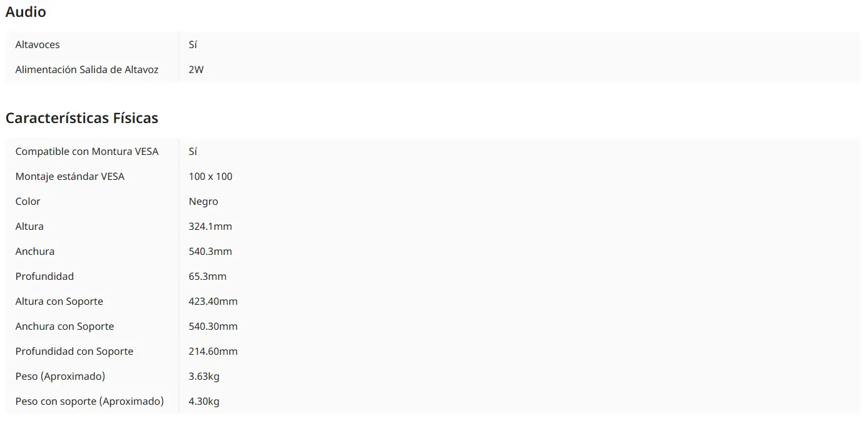Click Peso con soporte (Aproximado) label
The image size is (868, 426).
click(89, 402)
